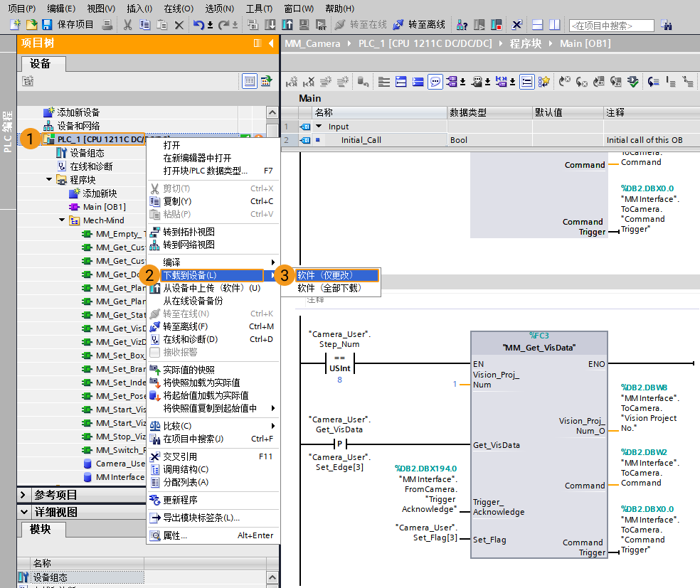The width and height of the screenshot is (700, 588).
Task: Select 软件（仅更改）in the submenu
Action: [x=325, y=275]
